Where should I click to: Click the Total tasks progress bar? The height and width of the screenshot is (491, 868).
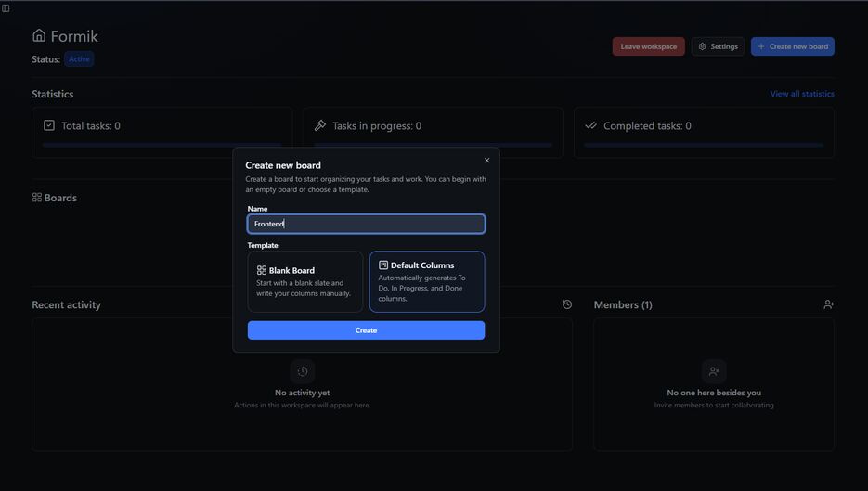click(x=162, y=145)
